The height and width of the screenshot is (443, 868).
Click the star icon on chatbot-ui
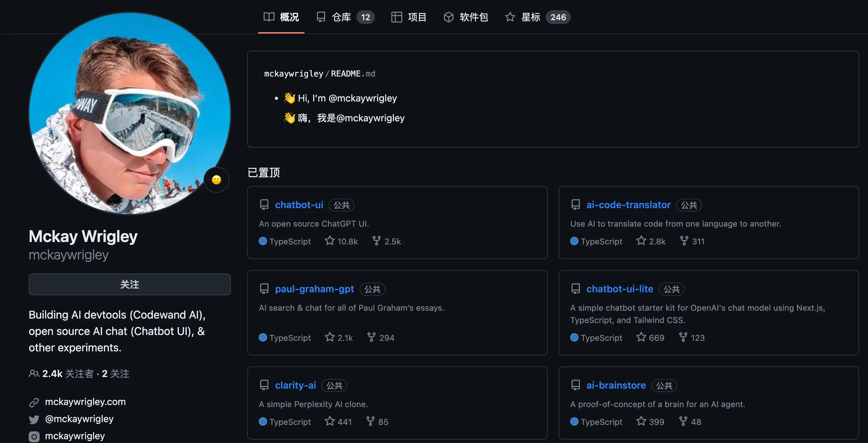330,241
